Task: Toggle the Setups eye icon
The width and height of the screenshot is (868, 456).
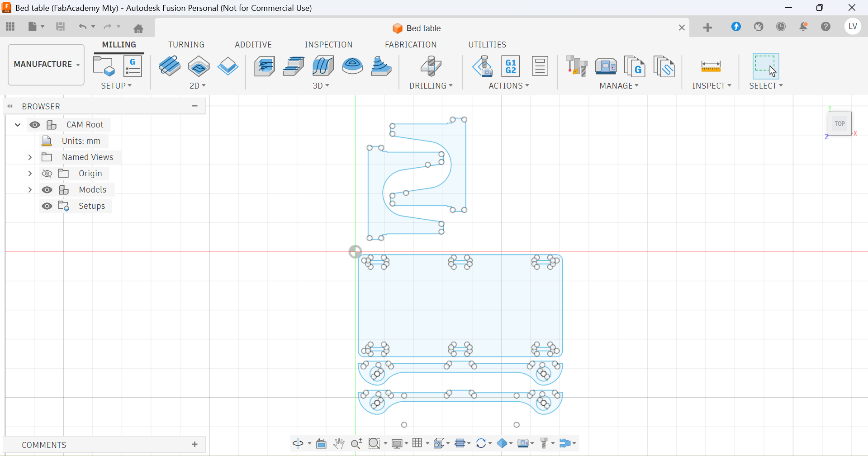Action: (47, 206)
